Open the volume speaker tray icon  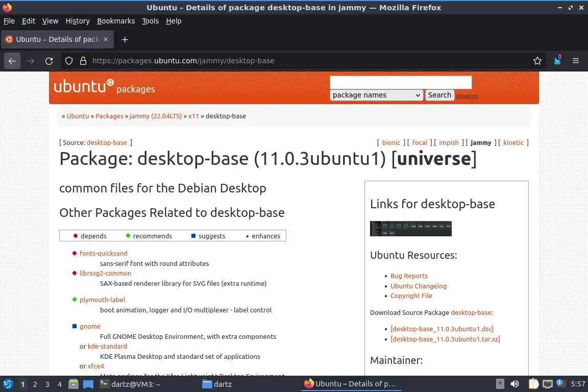(x=514, y=384)
